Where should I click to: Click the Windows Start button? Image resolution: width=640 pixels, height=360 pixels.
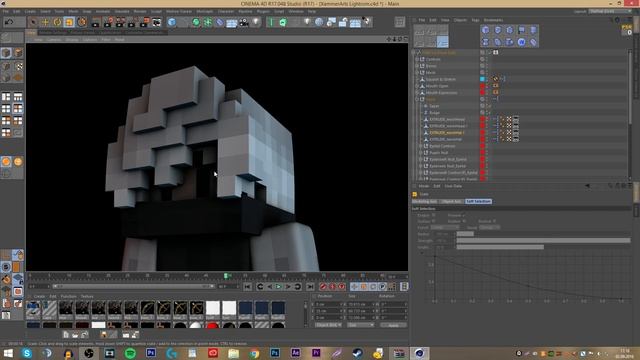[x=8, y=353]
